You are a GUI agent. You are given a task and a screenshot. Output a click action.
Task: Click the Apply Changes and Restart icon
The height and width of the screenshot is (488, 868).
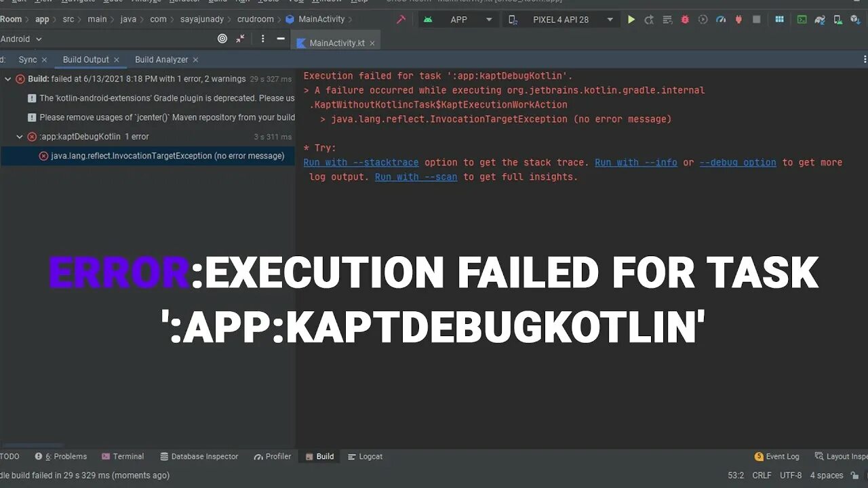point(650,20)
